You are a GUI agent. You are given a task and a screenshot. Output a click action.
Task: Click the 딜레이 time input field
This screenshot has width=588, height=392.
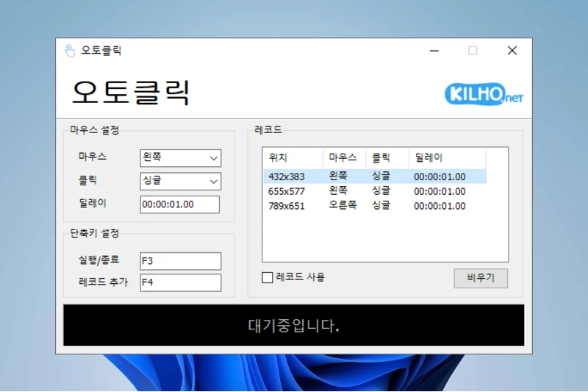[179, 204]
